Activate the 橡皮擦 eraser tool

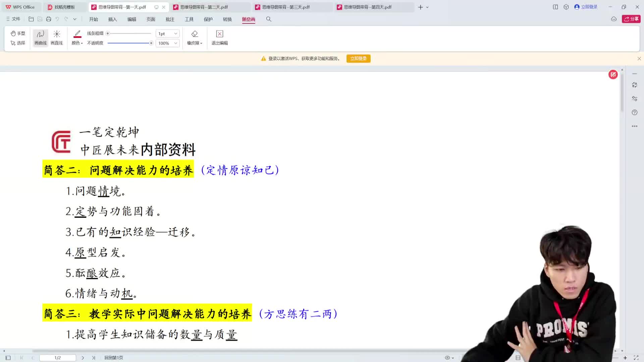tap(194, 38)
